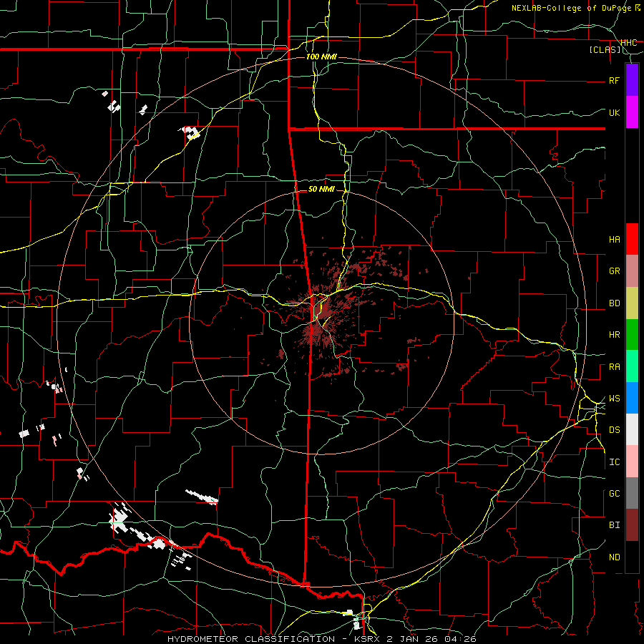
Task: Click the ND legend label
Action: pos(614,557)
